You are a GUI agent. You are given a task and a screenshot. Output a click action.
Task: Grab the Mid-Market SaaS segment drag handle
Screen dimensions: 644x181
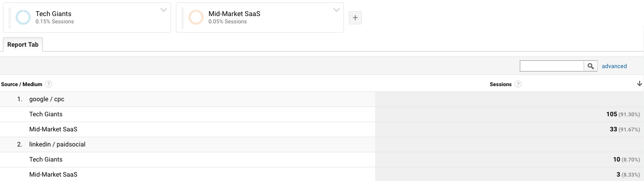tap(183, 18)
